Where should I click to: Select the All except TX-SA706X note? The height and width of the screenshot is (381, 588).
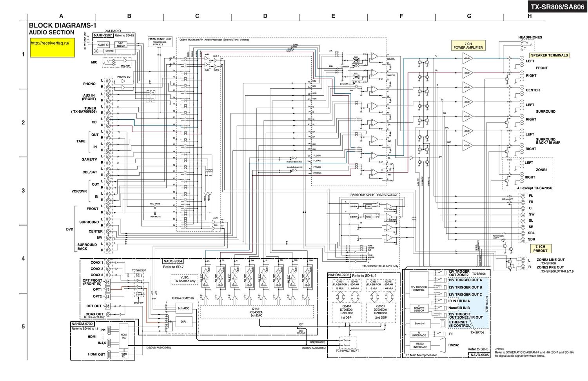click(534, 188)
